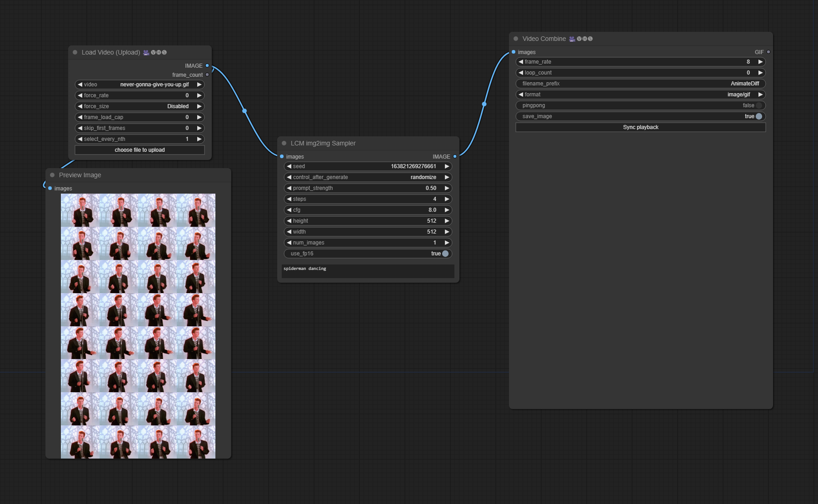Viewport: 818px width, 504px height.
Task: Decrease skip_first_frames with left arrow
Action: [x=80, y=128]
